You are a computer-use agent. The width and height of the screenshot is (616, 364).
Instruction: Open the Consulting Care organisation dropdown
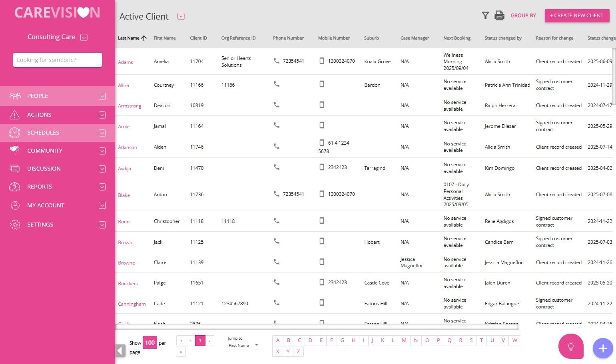click(84, 38)
